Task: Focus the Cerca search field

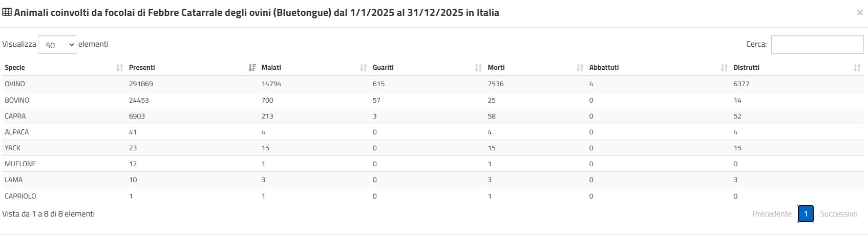Action: [817, 45]
